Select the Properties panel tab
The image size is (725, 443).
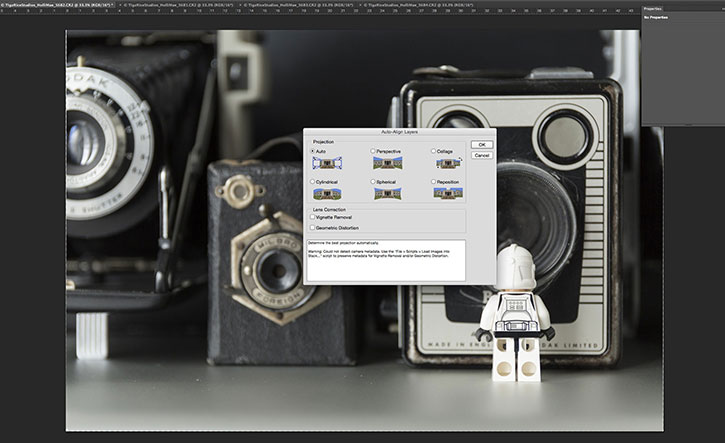coord(652,9)
